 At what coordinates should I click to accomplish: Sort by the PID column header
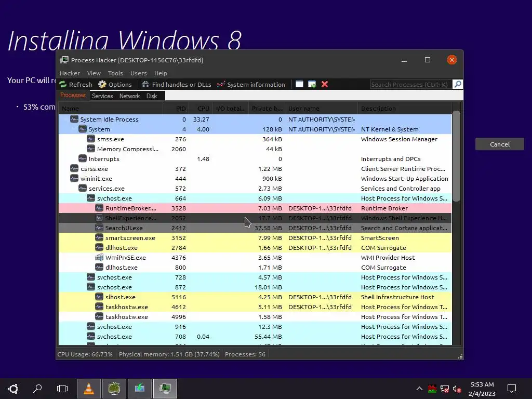coord(176,109)
